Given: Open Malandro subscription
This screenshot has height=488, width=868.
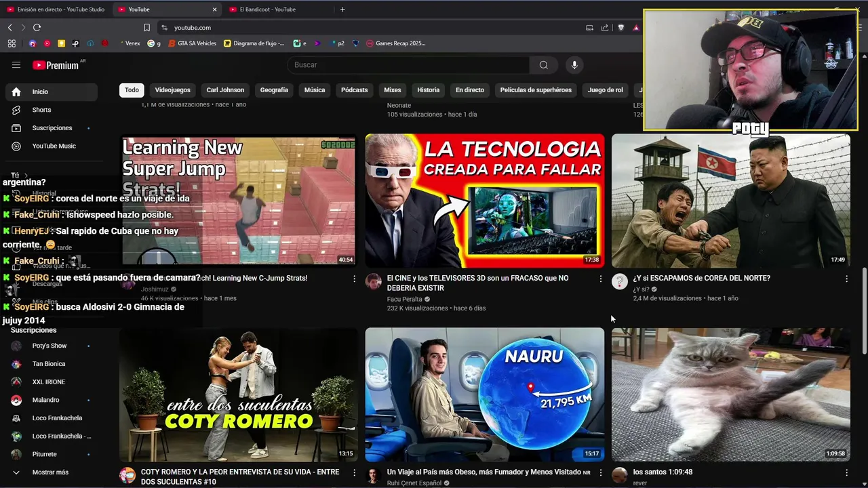Looking at the screenshot, I should pyautogui.click(x=52, y=400).
